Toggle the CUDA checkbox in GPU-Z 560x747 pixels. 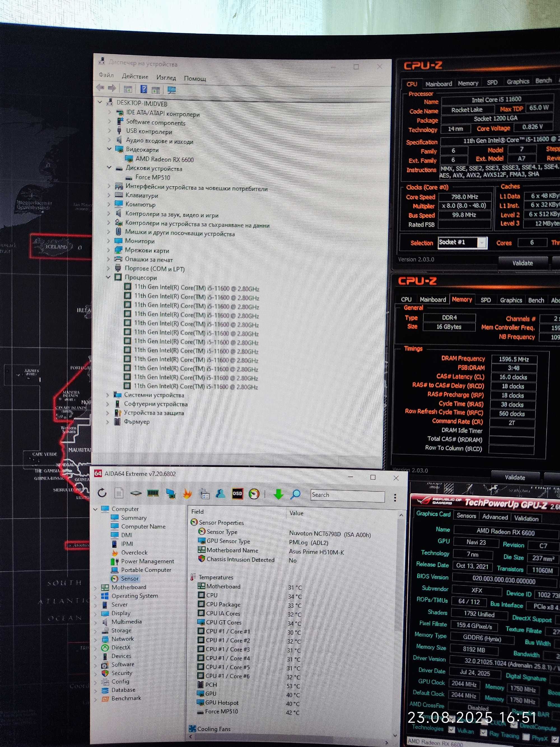click(x=484, y=722)
